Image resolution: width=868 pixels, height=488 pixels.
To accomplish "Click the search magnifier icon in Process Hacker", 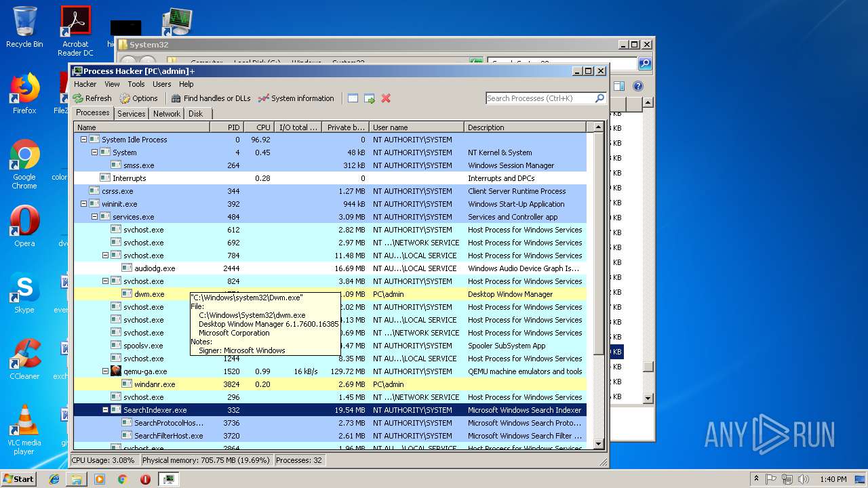I will click(599, 98).
